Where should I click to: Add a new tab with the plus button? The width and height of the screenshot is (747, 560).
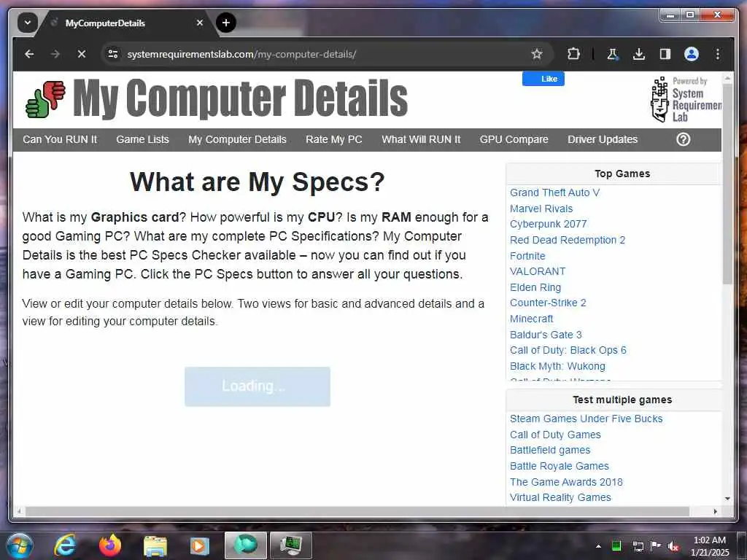[x=226, y=23]
